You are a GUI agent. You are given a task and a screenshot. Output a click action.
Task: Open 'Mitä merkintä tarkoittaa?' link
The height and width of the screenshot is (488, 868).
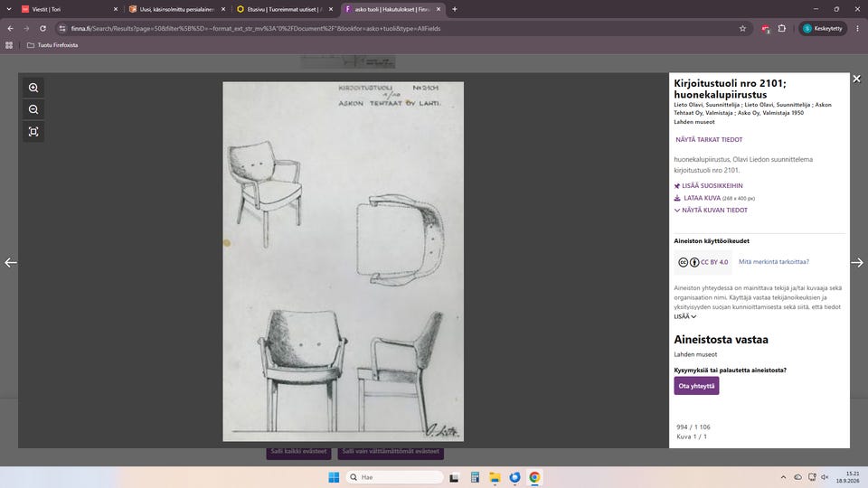[x=773, y=262]
